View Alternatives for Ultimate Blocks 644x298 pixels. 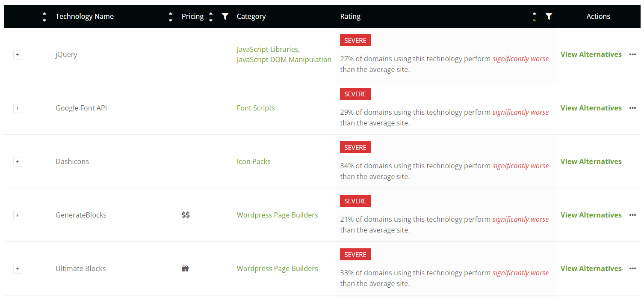pyautogui.click(x=591, y=268)
